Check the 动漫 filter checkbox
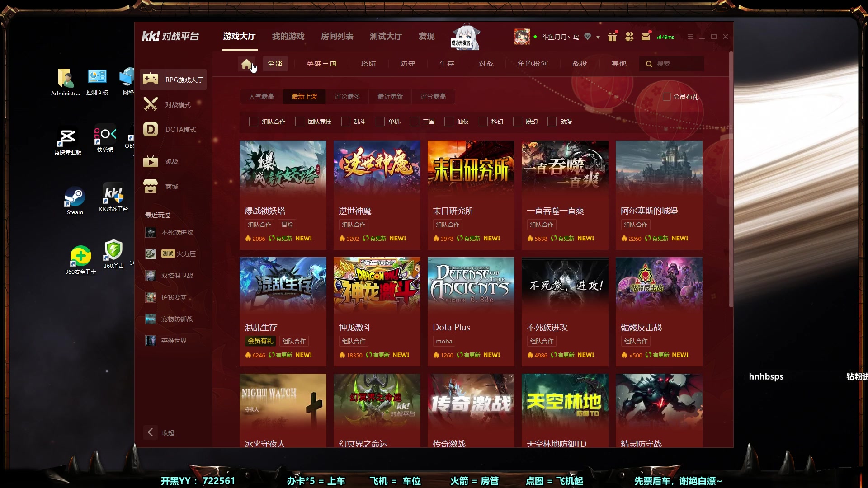Viewport: 868px width, 488px height. 552,122
